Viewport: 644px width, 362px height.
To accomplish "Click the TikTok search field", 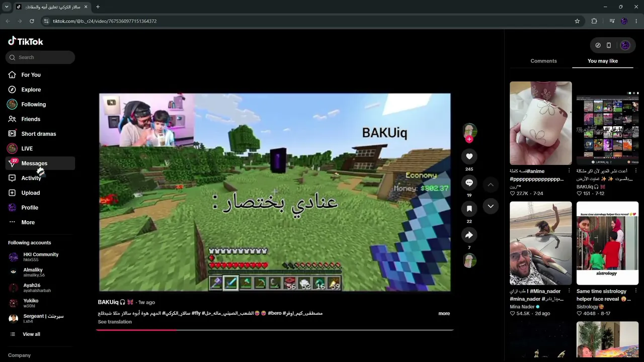I will point(40,57).
